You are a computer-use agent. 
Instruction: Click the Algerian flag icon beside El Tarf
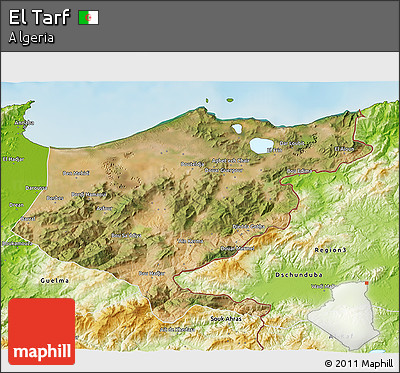[89, 18]
